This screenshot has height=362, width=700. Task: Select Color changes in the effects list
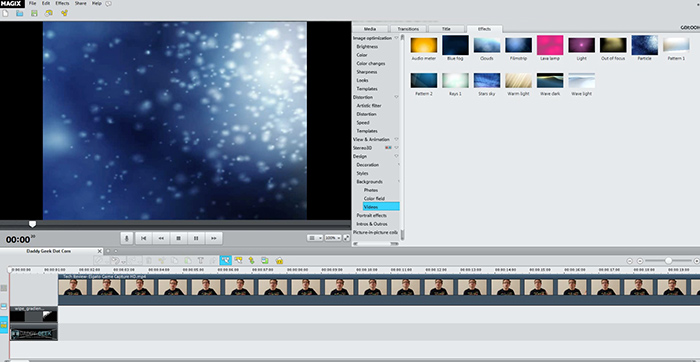tap(371, 63)
